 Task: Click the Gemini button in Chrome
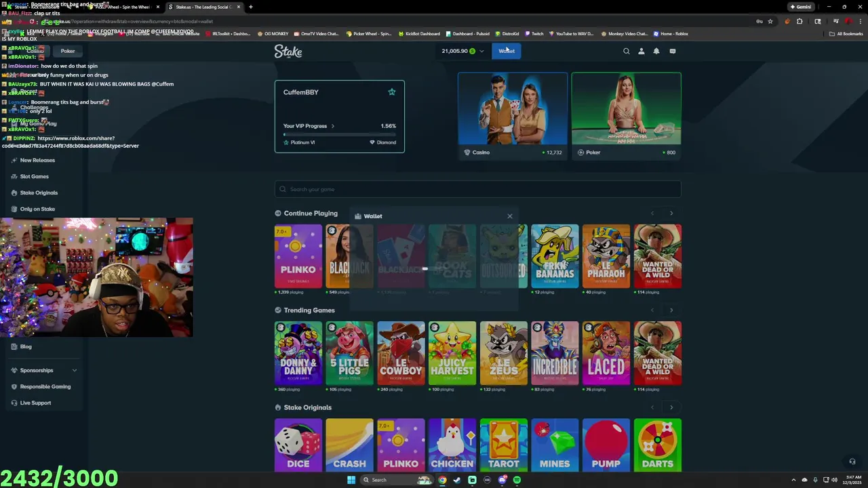click(x=800, y=7)
